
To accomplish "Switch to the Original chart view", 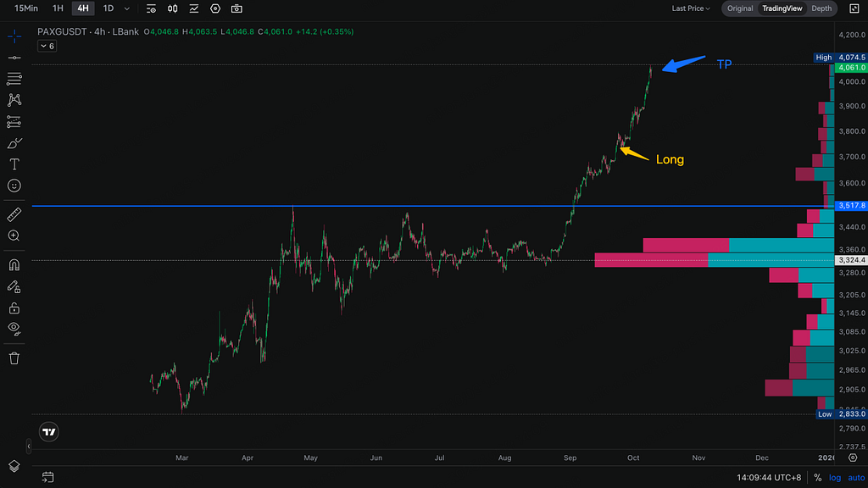I will pyautogui.click(x=740, y=8).
